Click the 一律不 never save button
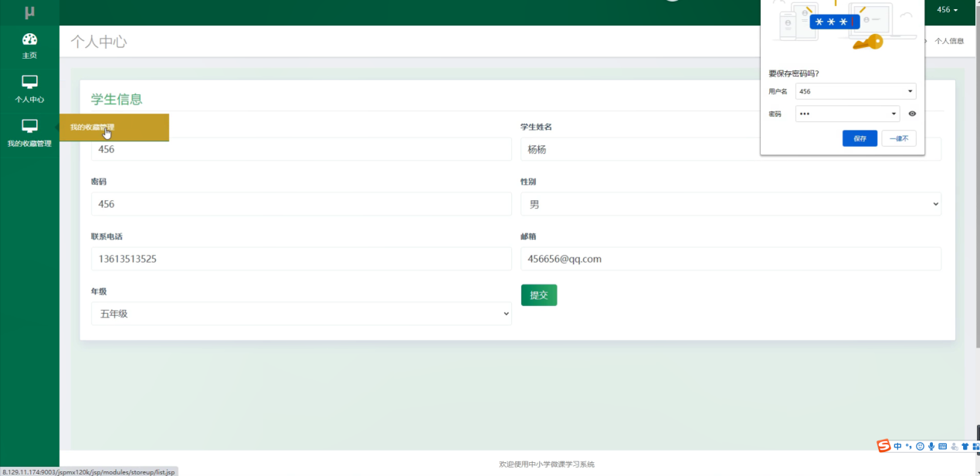Viewport: 980px width, 476px height. [899, 138]
